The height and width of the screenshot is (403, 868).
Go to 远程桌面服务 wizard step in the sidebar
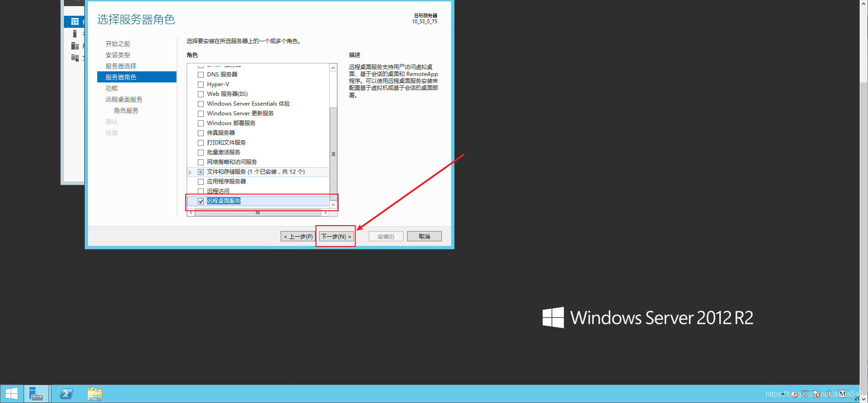pos(124,100)
